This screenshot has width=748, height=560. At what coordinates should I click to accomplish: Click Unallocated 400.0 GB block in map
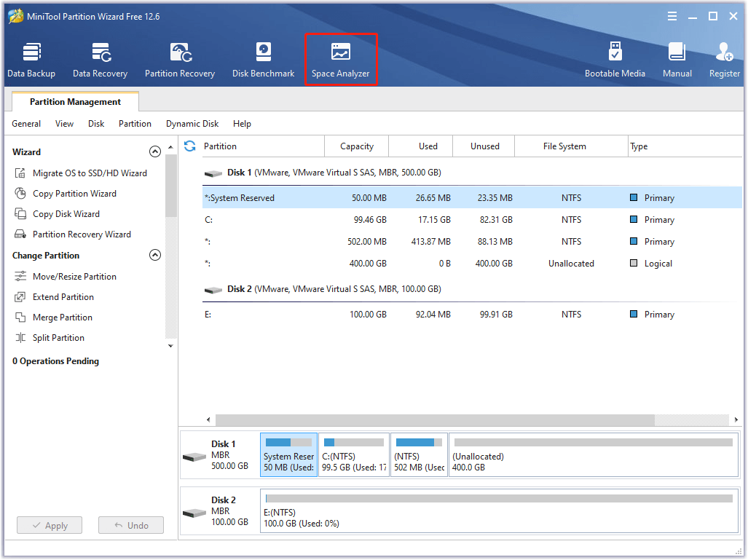(593, 455)
